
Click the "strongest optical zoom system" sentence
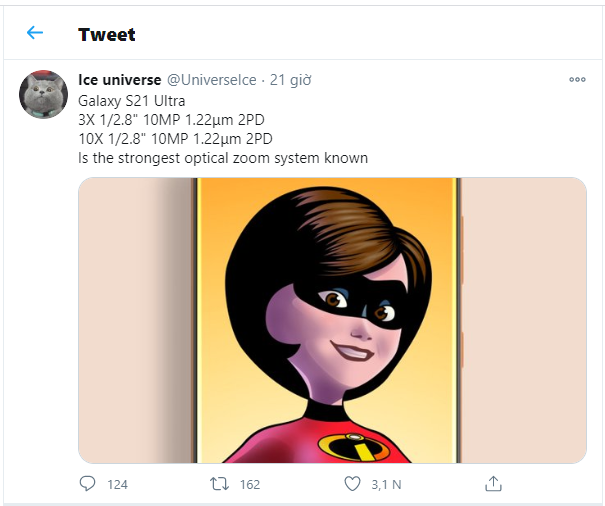click(223, 158)
